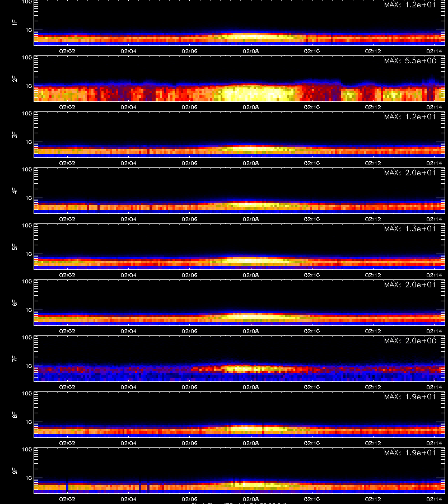Click the 10 y-axis label of 4F panel
This screenshot has height=504, width=448.
[x=29, y=198]
